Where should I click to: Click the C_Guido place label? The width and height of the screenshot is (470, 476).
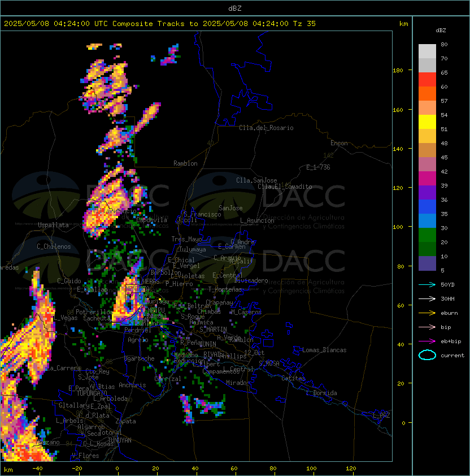pyautogui.click(x=69, y=281)
